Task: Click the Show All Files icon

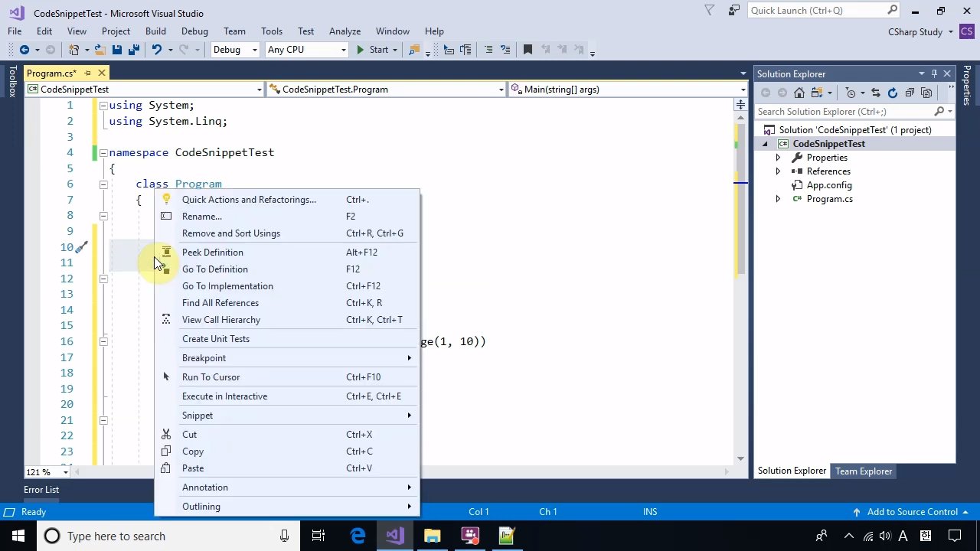Action: tap(926, 93)
